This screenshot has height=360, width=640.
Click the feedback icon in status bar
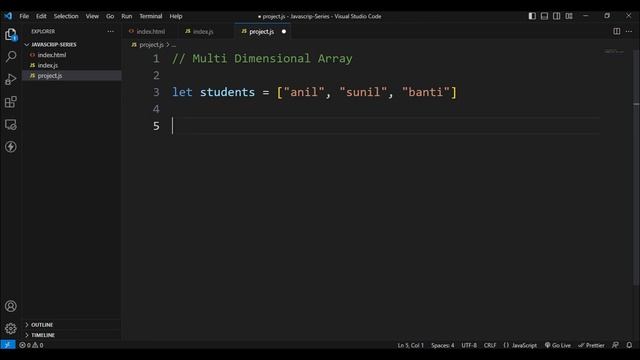(x=615, y=345)
